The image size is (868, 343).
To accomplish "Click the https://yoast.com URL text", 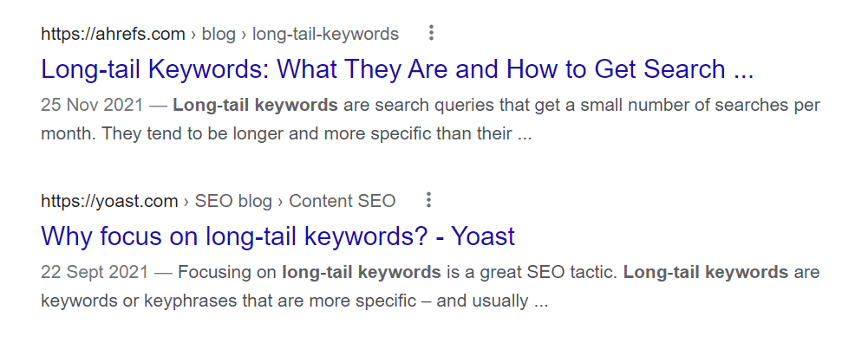I will [109, 201].
